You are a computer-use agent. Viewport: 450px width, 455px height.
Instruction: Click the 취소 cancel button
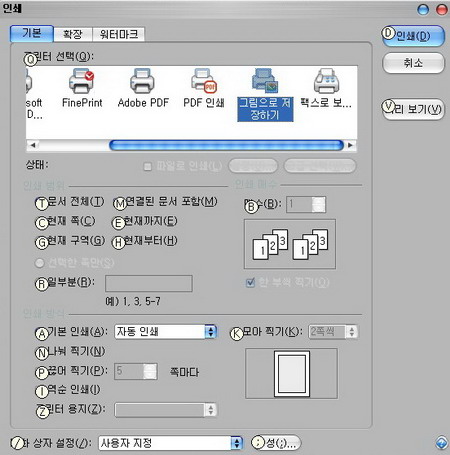(413, 63)
